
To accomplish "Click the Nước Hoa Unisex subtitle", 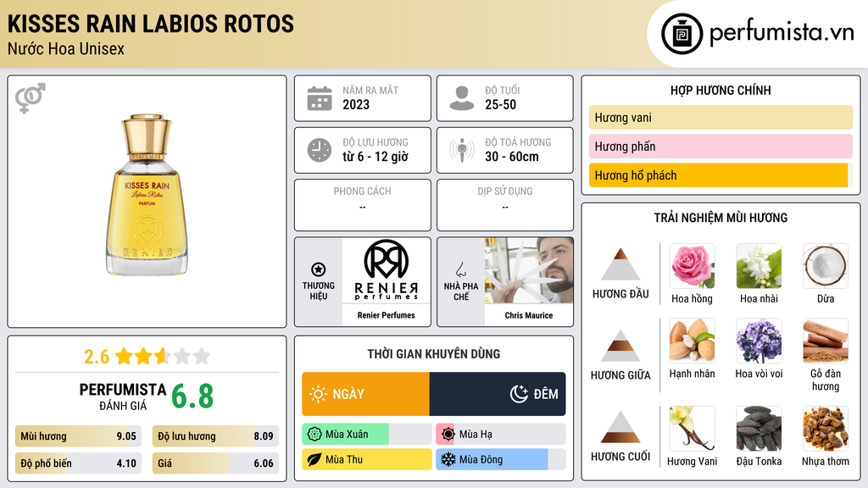I will pyautogui.click(x=66, y=48).
